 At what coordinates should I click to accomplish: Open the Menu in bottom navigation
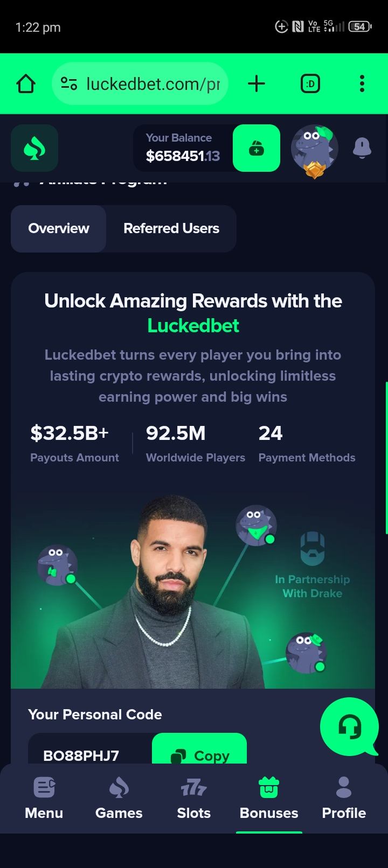pos(44,798)
